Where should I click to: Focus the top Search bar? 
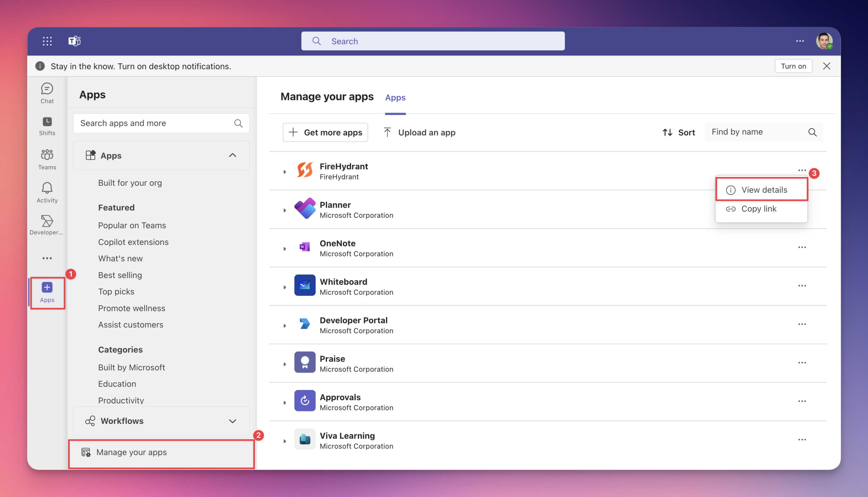[433, 41]
